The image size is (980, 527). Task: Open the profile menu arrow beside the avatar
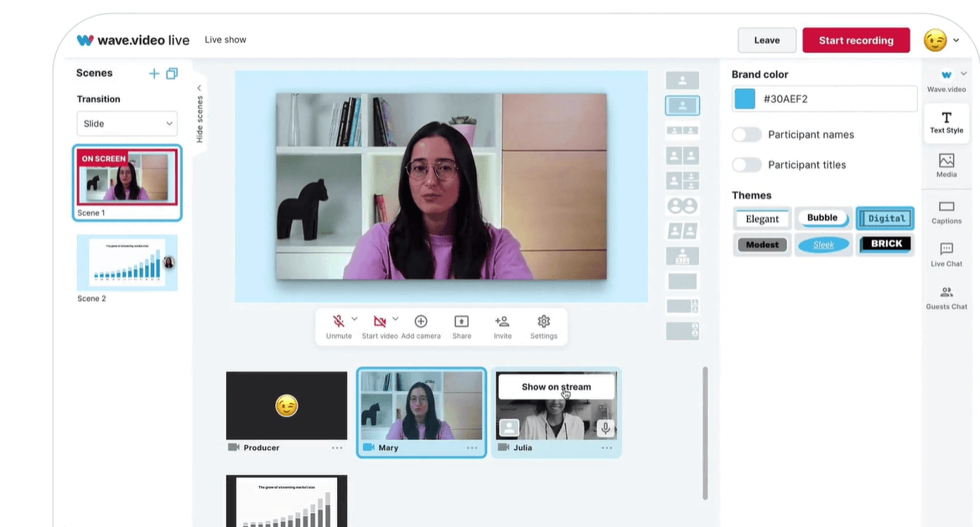coord(957,40)
